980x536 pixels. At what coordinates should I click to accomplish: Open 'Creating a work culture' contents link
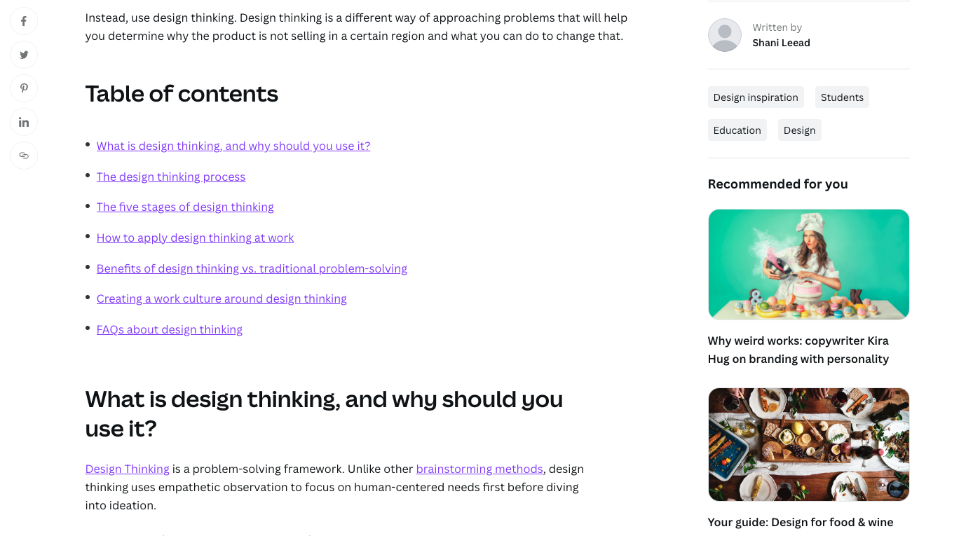222,298
